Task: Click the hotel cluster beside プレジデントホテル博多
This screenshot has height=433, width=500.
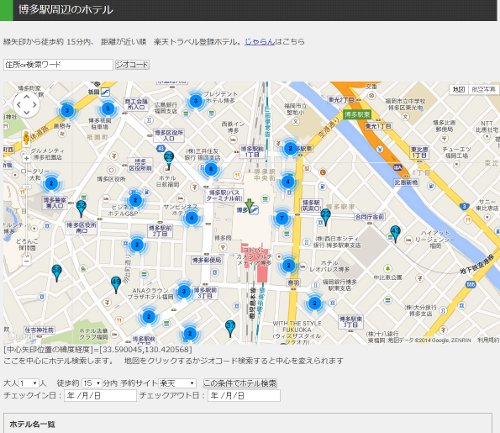Action: (196, 100)
